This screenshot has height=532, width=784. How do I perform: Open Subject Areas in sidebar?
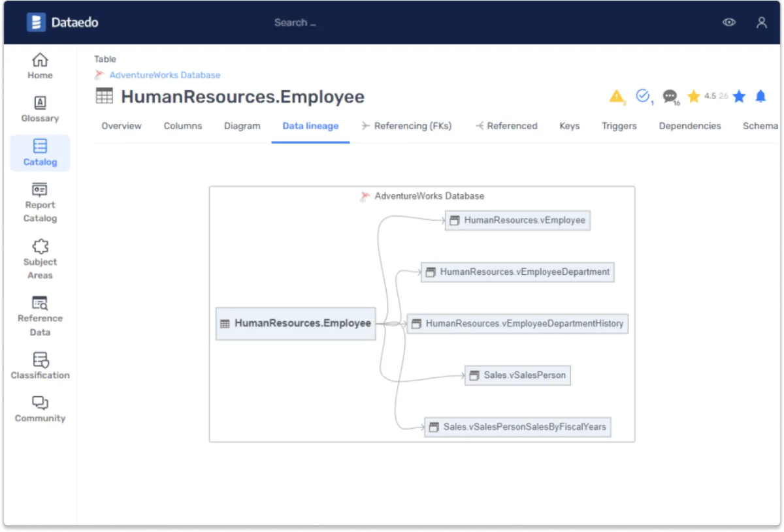pyautogui.click(x=40, y=259)
